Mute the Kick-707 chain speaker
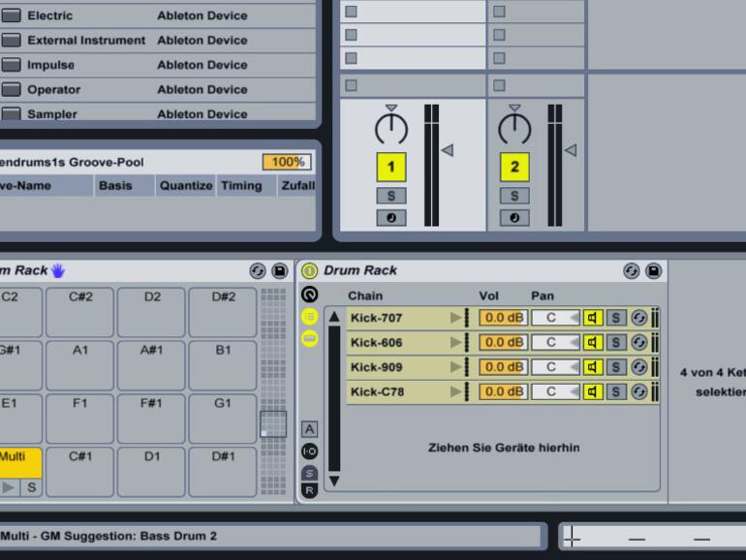The height and width of the screenshot is (560, 746). point(593,318)
